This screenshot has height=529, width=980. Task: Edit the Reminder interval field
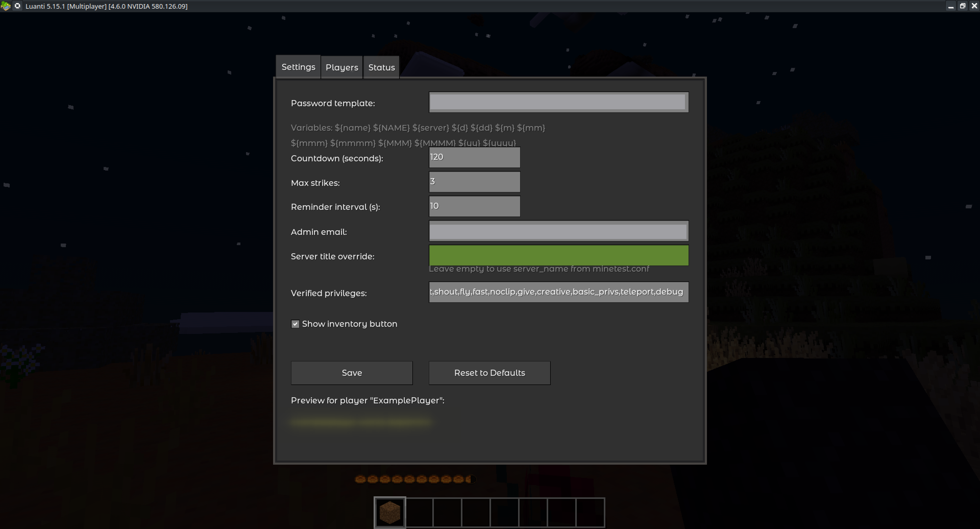[474, 206]
